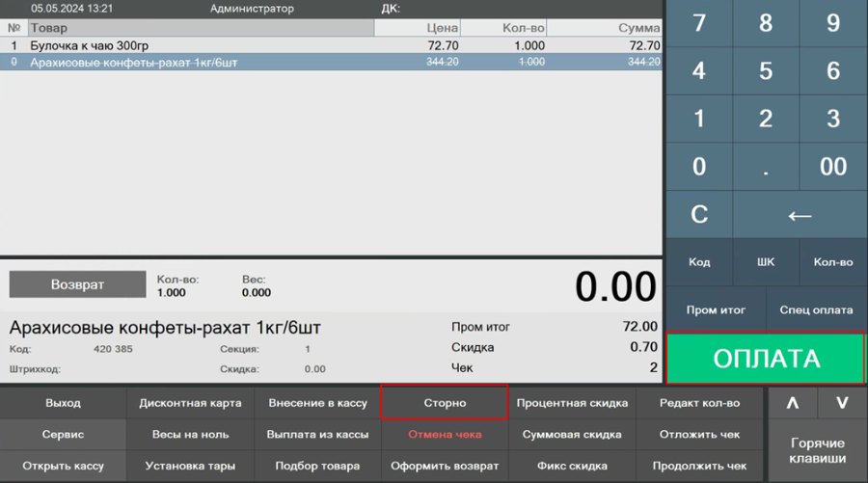Click Открыть кассу button

click(x=63, y=466)
